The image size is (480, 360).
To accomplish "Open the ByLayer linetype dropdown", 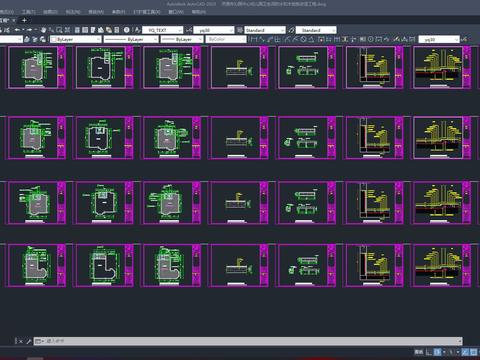I will tap(131, 39).
